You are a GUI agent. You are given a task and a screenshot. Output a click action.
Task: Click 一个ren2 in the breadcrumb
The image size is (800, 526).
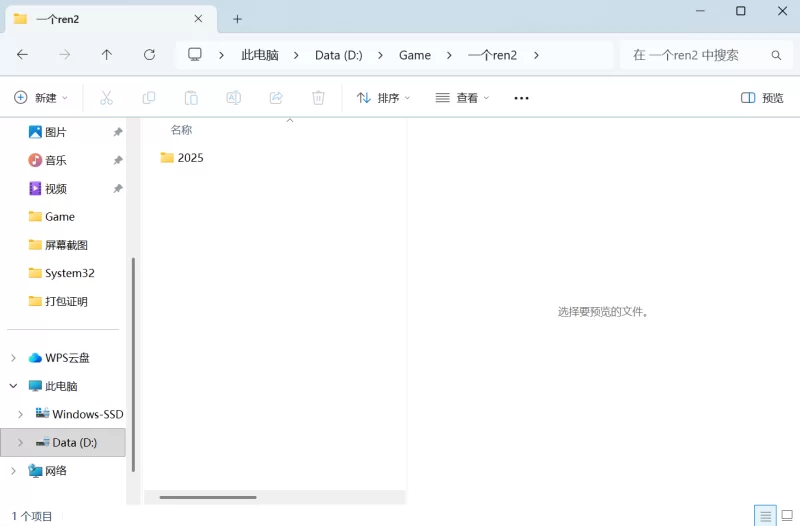[x=492, y=55]
